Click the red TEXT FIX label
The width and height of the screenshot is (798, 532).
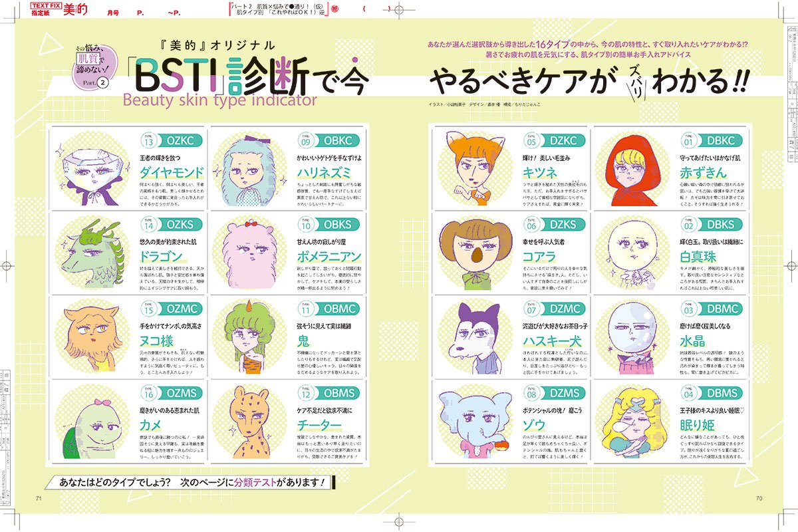click(48, 5)
